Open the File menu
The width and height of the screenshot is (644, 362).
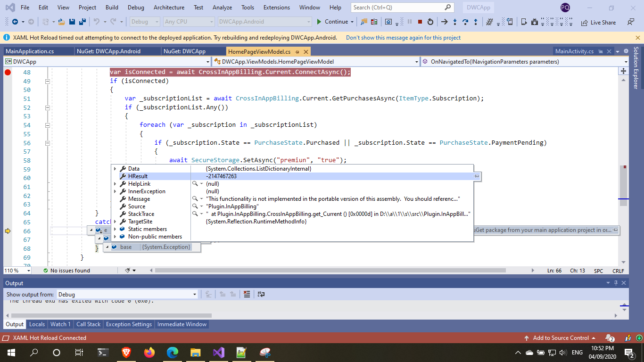pos(25,8)
